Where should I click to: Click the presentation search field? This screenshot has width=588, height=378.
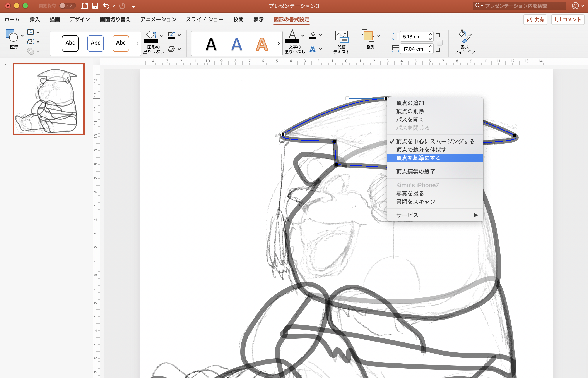click(x=519, y=6)
